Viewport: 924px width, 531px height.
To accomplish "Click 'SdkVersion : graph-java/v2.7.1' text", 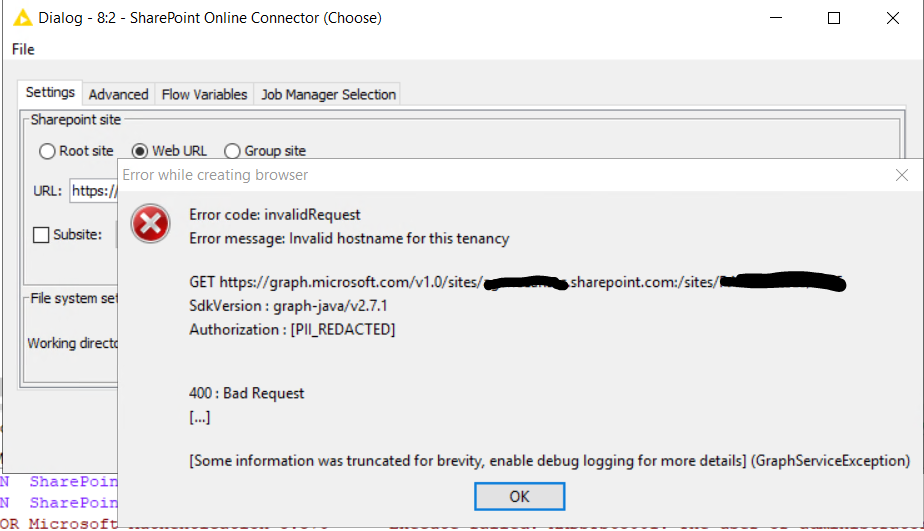I will [288, 306].
